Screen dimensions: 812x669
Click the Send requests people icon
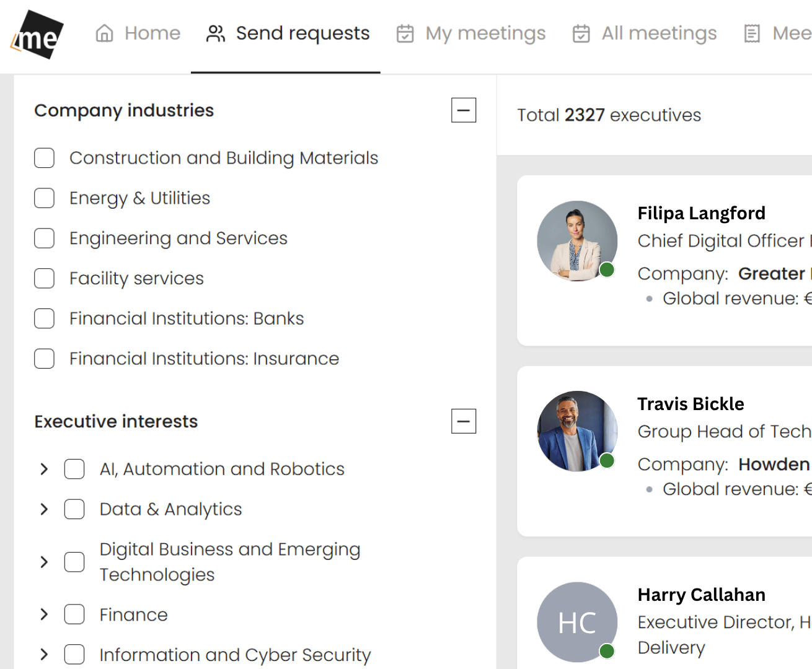click(x=216, y=33)
